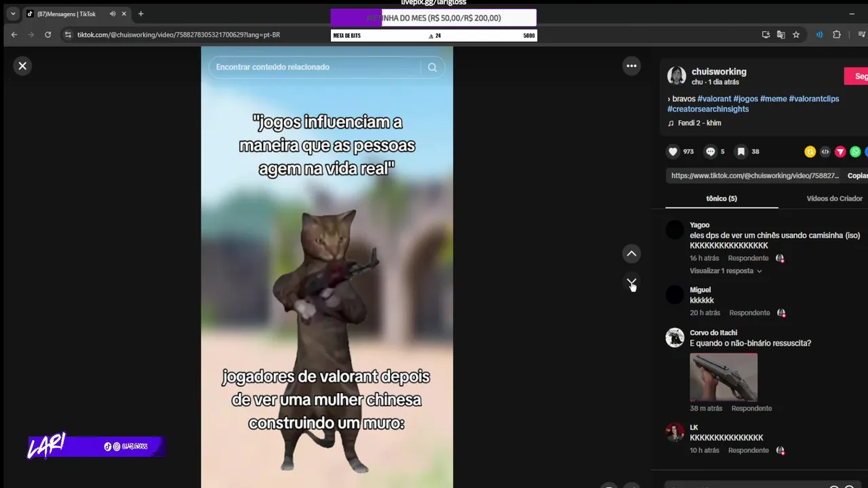Open the #creatorsearchinsights hashtag
The height and width of the screenshot is (488, 868).
pos(708,109)
